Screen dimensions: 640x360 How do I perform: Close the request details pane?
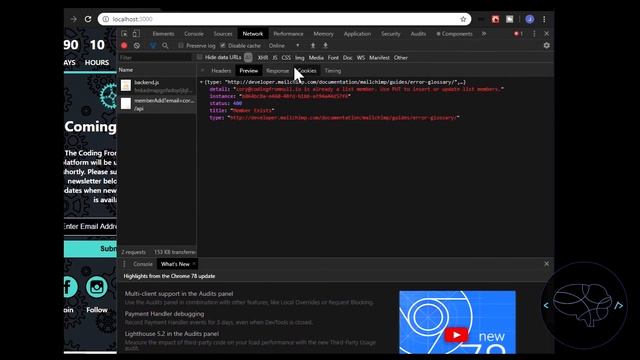click(x=202, y=71)
